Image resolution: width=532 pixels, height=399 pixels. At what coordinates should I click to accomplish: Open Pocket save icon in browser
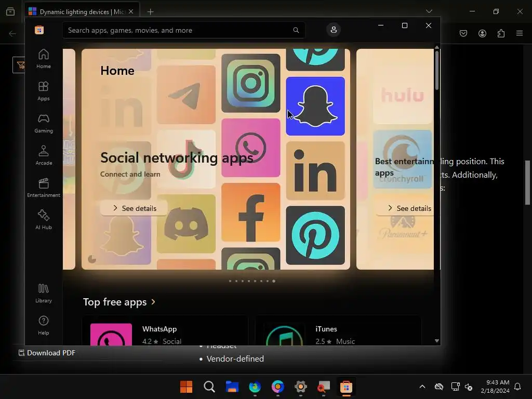[x=463, y=33]
